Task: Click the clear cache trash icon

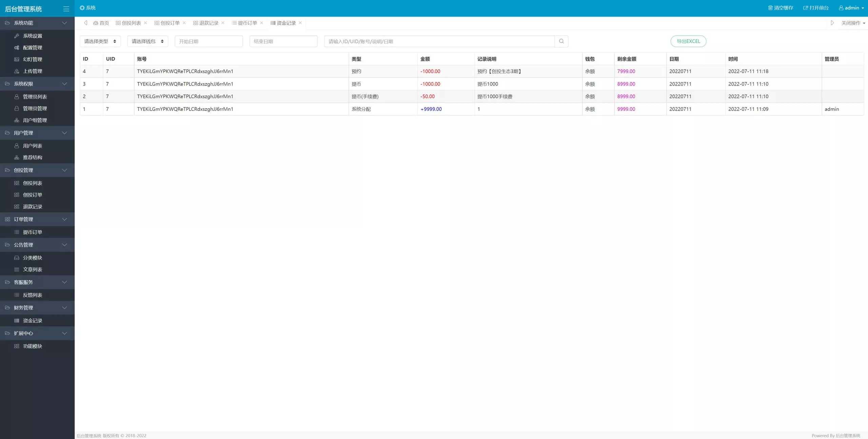Action: pyautogui.click(x=770, y=8)
